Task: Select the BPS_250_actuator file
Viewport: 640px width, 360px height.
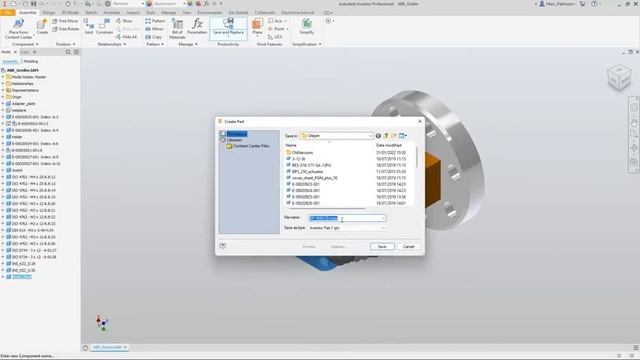Action: [307, 171]
